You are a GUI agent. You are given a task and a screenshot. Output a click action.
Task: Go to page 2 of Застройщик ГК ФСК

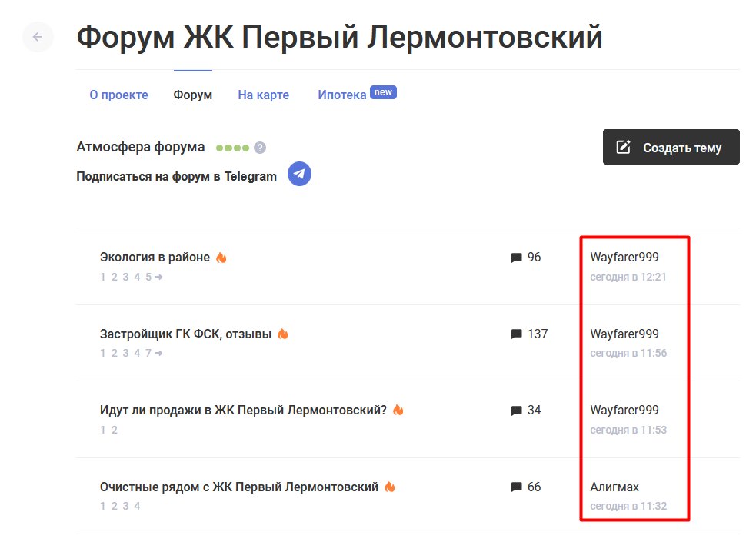[x=115, y=353]
